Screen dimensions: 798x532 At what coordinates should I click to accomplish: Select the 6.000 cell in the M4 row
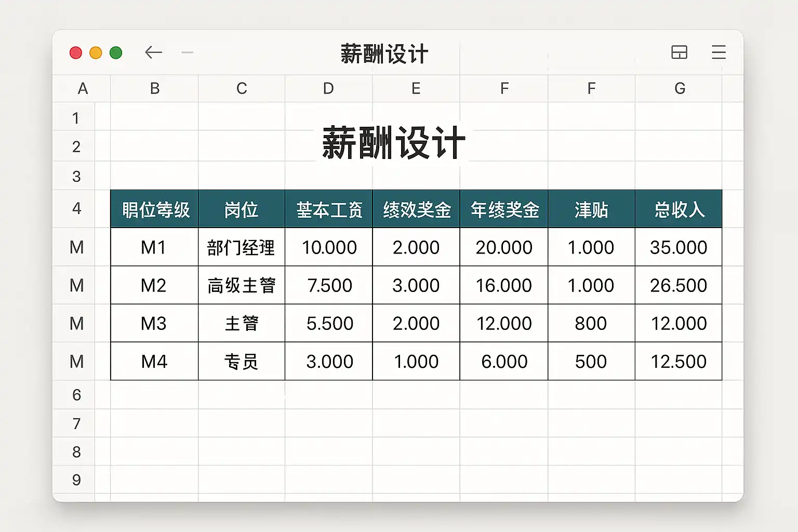click(x=504, y=361)
